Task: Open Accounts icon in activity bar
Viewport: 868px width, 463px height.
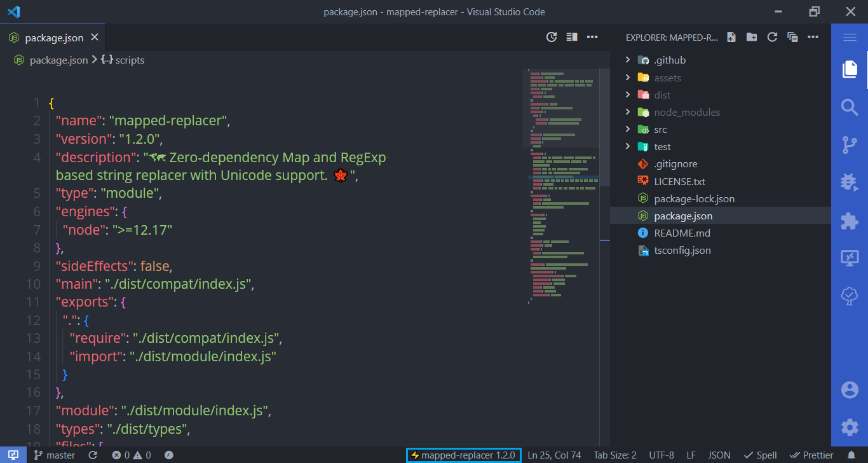Action: tap(850, 390)
